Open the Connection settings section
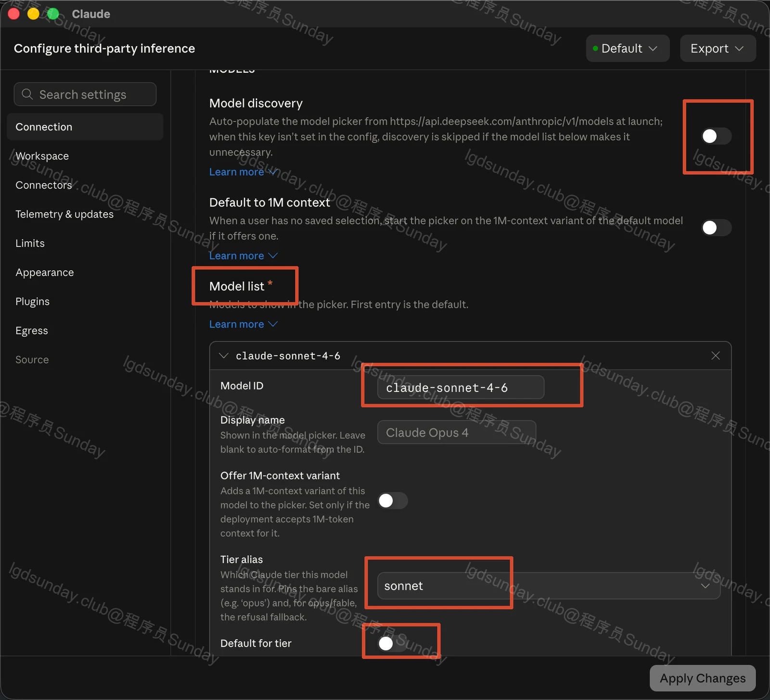This screenshot has width=770, height=700. [x=85, y=127]
